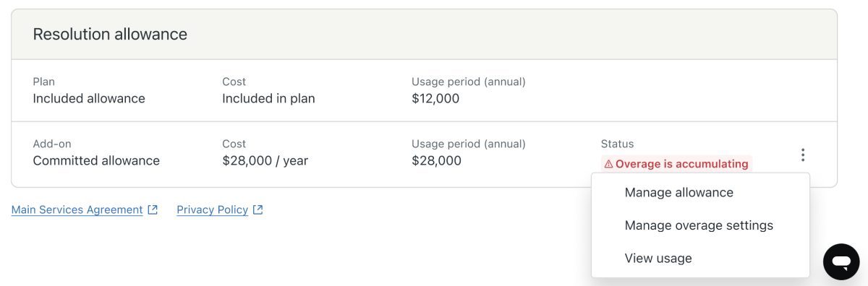Open the chat messenger launcher bubble

tap(841, 261)
